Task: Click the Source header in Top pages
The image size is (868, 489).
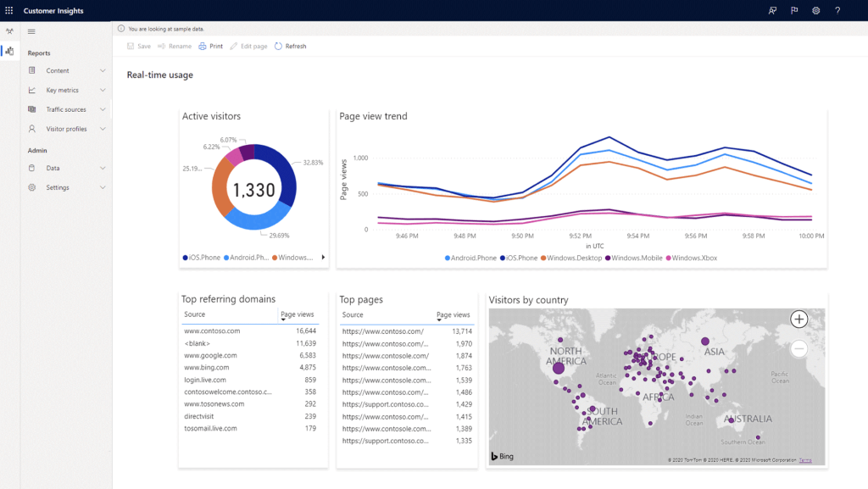Action: pos(353,314)
